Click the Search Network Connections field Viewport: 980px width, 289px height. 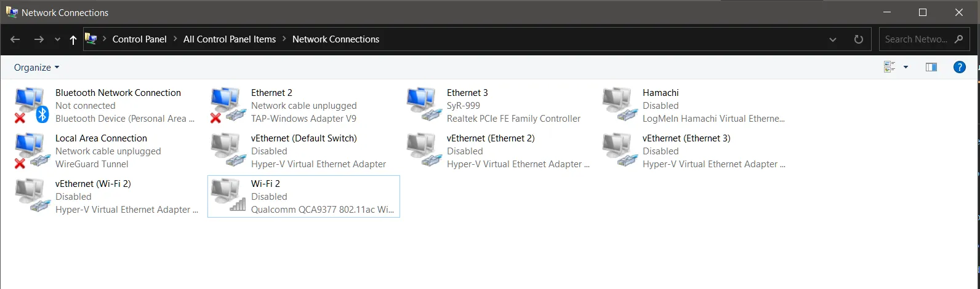(x=916, y=39)
